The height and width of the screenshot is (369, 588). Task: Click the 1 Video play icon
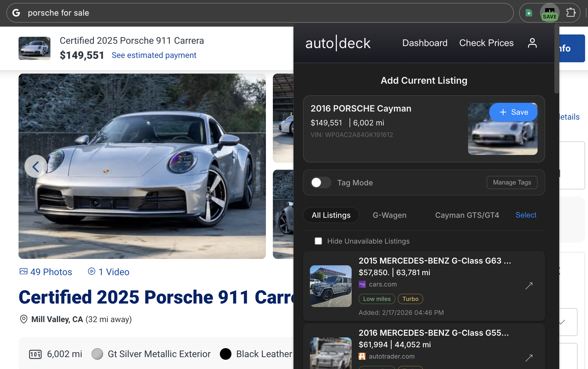point(91,272)
